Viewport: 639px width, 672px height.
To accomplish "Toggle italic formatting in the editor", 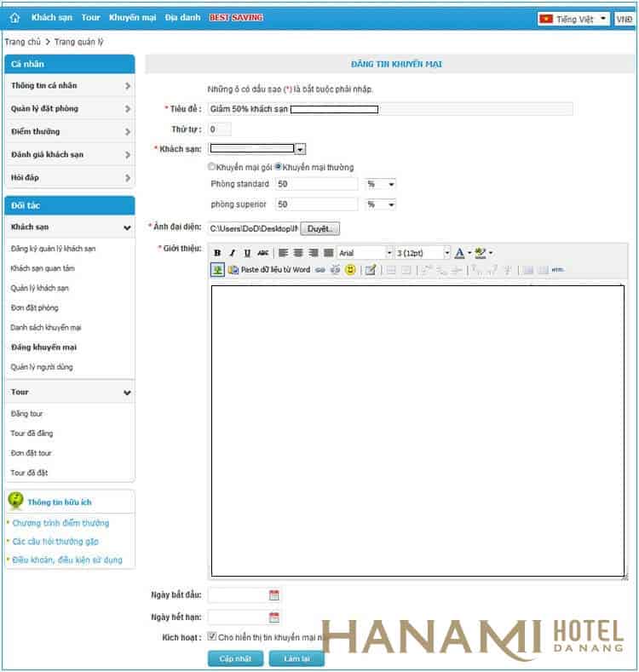I will click(x=232, y=253).
